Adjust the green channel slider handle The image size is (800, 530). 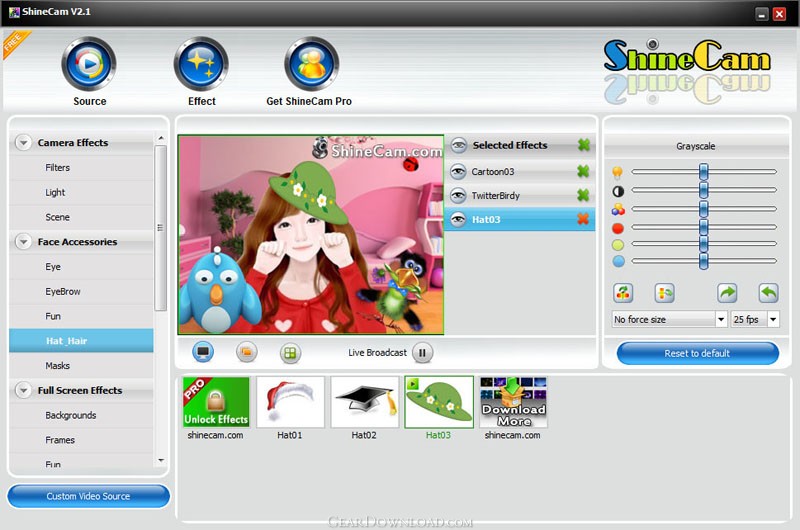704,244
